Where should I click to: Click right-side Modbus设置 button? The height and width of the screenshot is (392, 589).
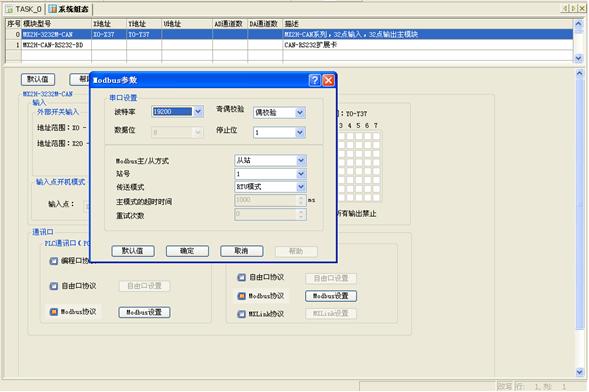click(331, 296)
